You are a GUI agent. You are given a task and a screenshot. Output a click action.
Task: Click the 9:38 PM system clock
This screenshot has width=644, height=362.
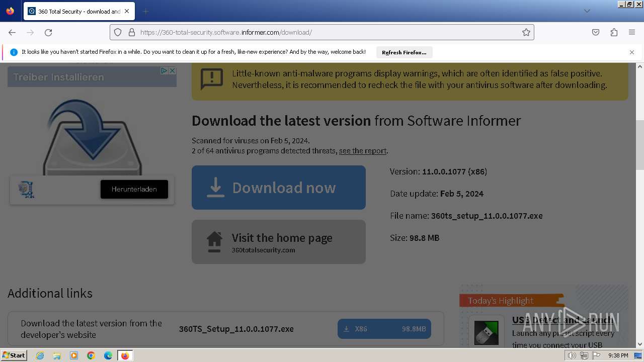[x=618, y=355]
